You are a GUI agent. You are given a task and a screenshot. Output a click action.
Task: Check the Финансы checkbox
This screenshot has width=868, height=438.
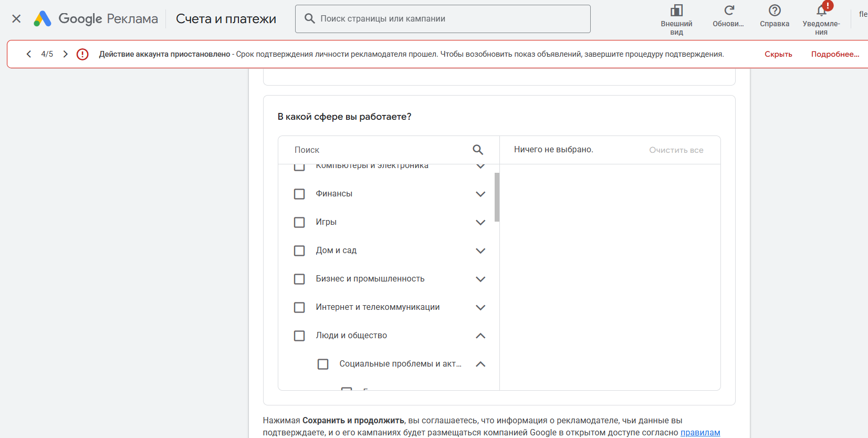coord(299,194)
